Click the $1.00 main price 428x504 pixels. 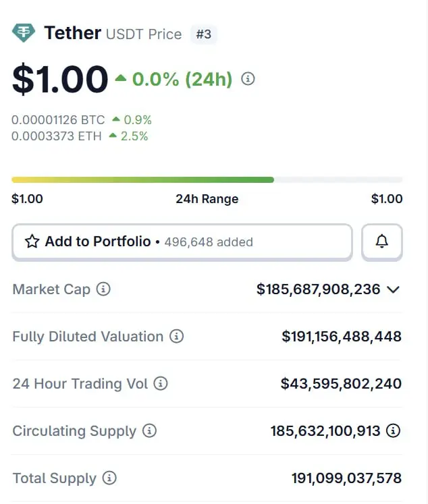coord(60,80)
